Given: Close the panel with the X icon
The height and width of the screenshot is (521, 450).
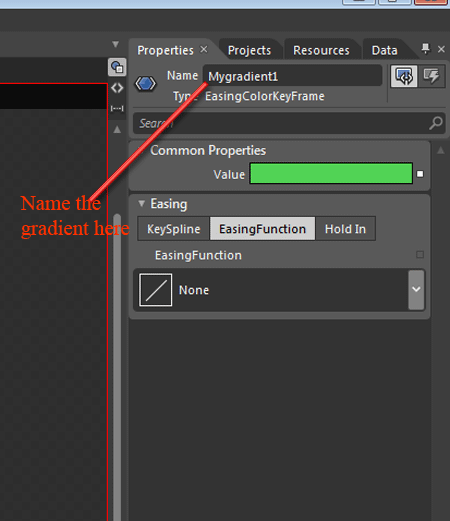Looking at the screenshot, I should point(441,49).
